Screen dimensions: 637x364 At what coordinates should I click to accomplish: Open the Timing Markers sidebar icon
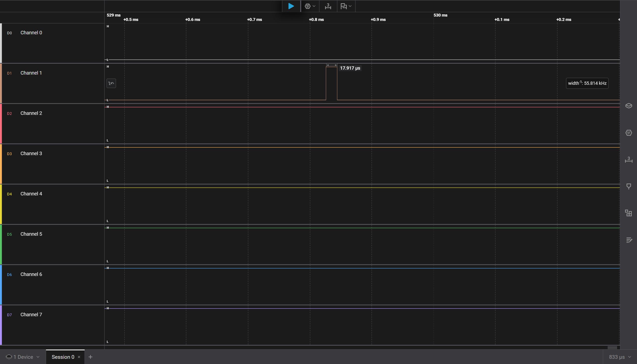[629, 186]
